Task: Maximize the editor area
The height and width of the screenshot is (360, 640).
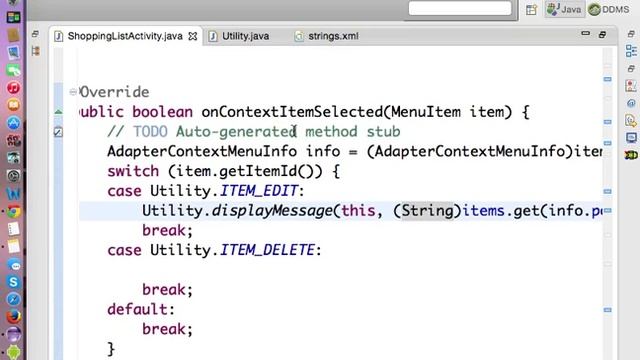Action: click(x=602, y=34)
